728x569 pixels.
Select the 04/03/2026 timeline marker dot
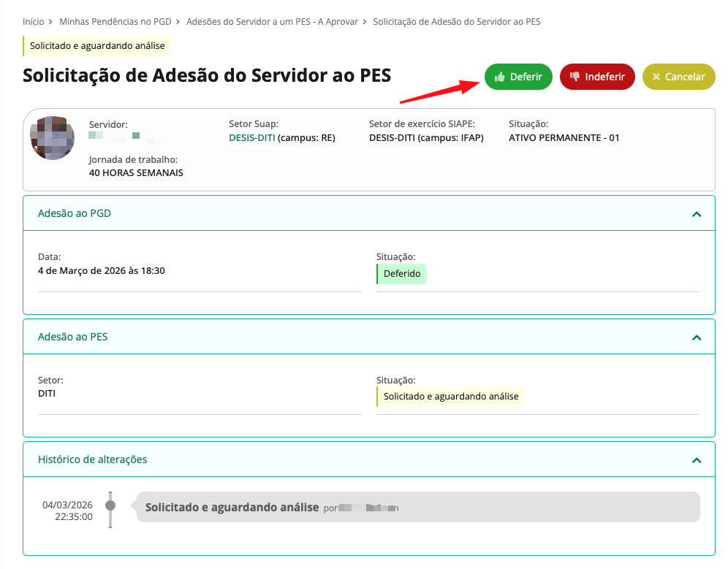tap(110, 505)
